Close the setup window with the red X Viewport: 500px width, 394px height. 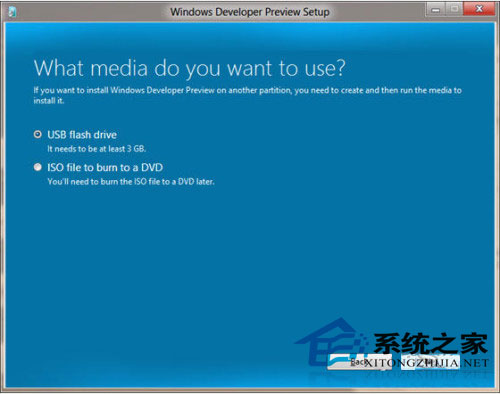coord(479,9)
